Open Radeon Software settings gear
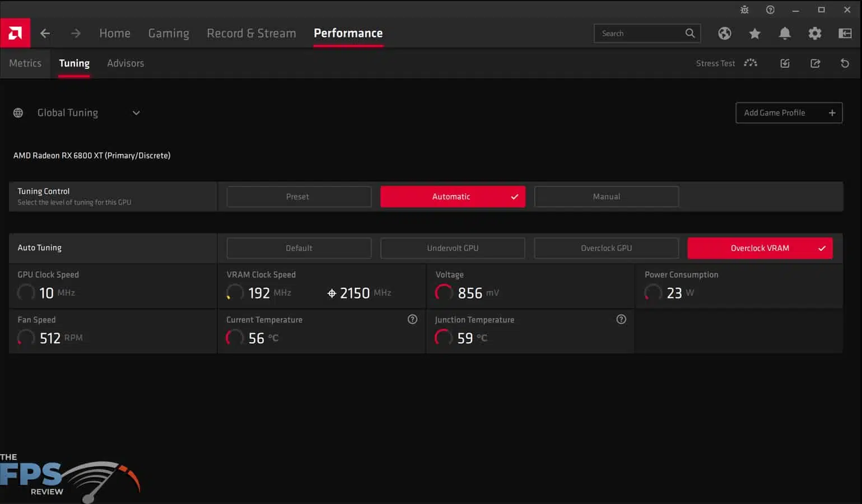This screenshot has height=504, width=862. click(x=815, y=33)
